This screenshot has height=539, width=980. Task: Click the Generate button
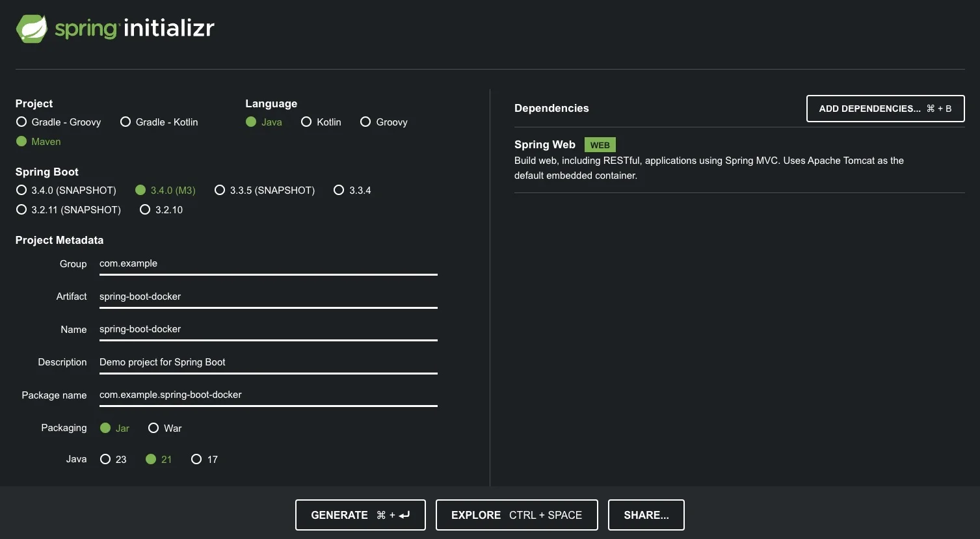click(x=360, y=514)
